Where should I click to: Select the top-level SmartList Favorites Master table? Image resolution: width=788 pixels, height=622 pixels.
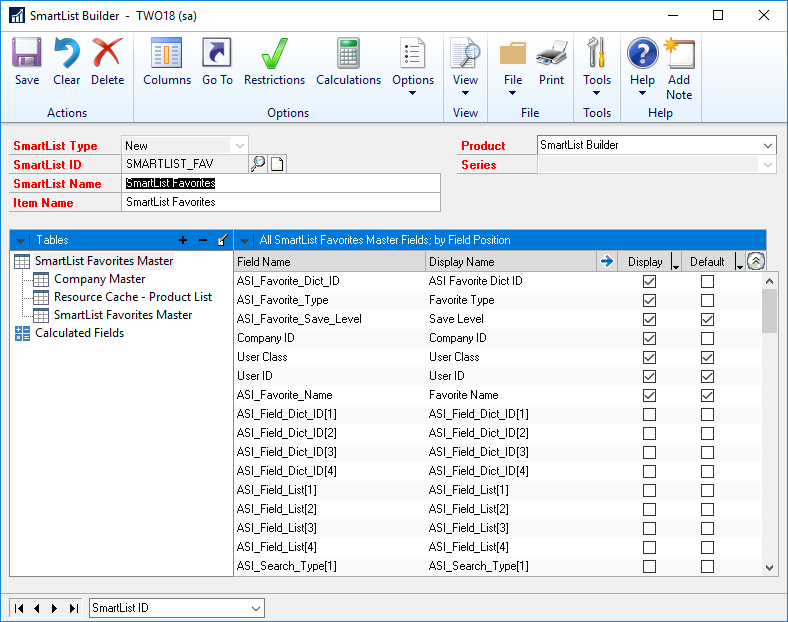pyautogui.click(x=104, y=261)
